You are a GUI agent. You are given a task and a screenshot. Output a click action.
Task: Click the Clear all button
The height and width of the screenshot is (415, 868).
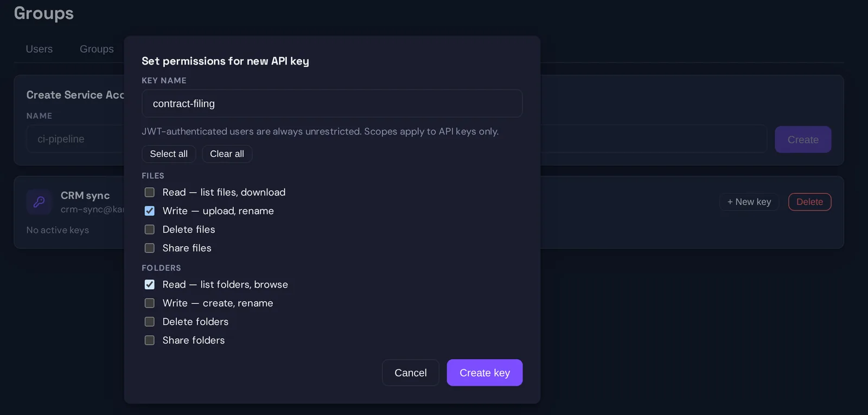coord(227,154)
